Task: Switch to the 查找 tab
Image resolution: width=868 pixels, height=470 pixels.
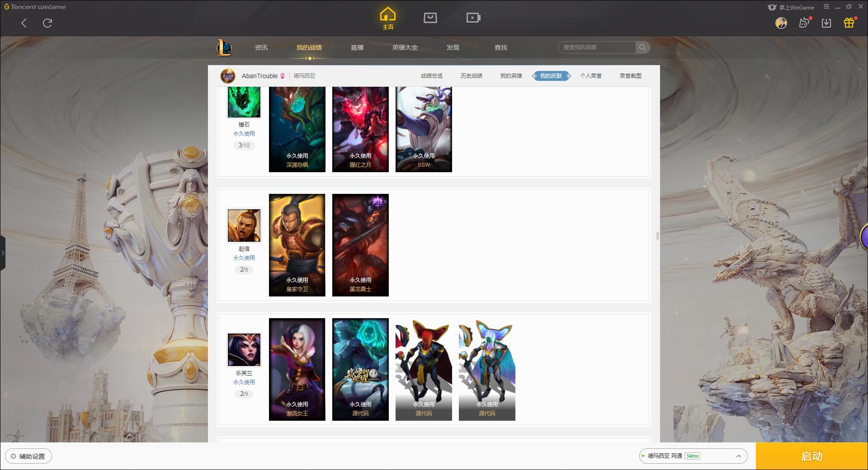Action: pos(501,47)
